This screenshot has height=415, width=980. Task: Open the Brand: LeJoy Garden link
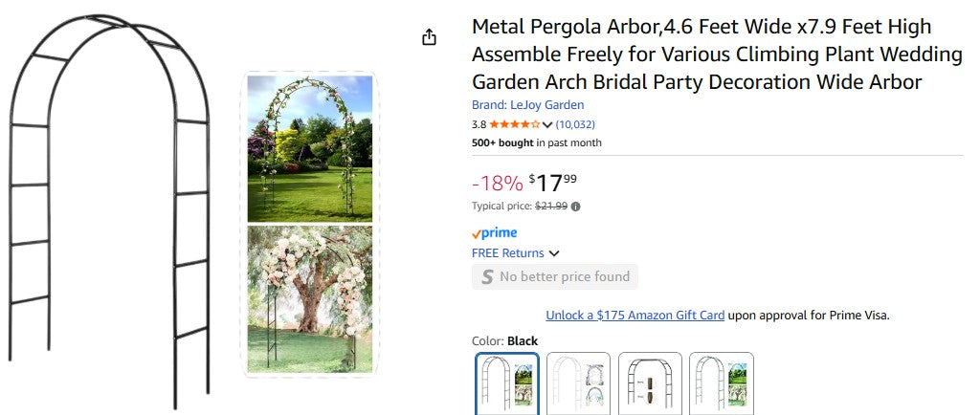pos(527,105)
